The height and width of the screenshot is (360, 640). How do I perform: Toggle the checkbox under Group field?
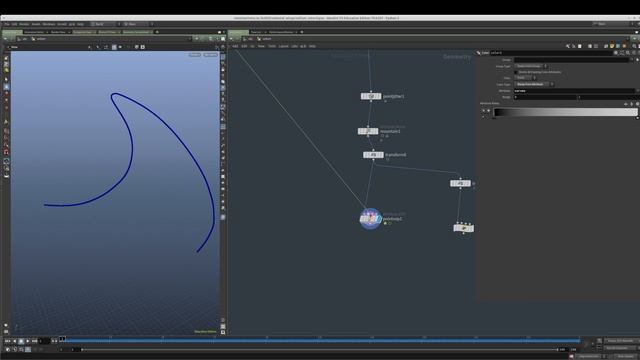(x=516, y=72)
